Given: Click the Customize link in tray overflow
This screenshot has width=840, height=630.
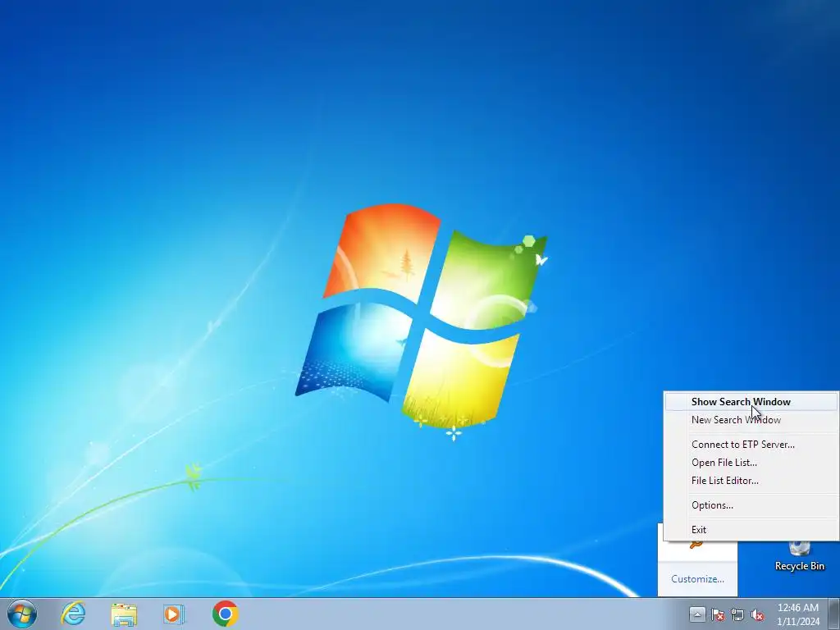Looking at the screenshot, I should (x=697, y=579).
